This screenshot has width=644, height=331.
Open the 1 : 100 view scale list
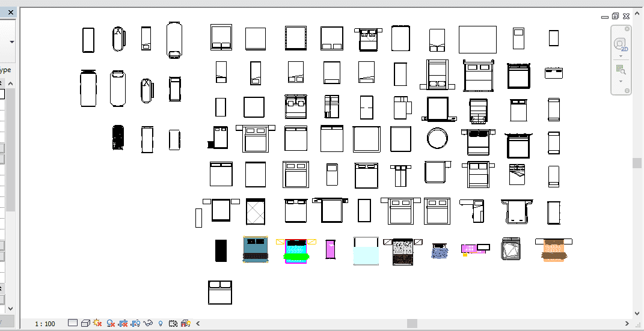[45, 324]
